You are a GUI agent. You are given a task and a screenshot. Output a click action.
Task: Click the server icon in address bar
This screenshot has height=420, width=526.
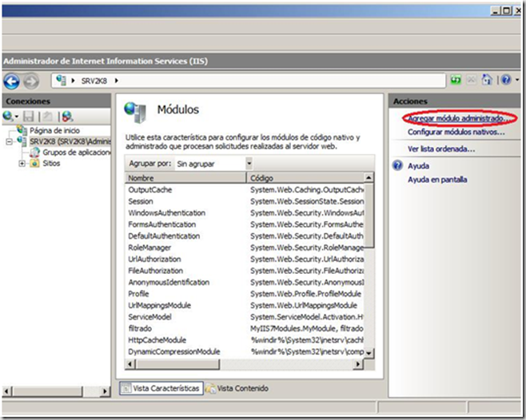tap(62, 81)
